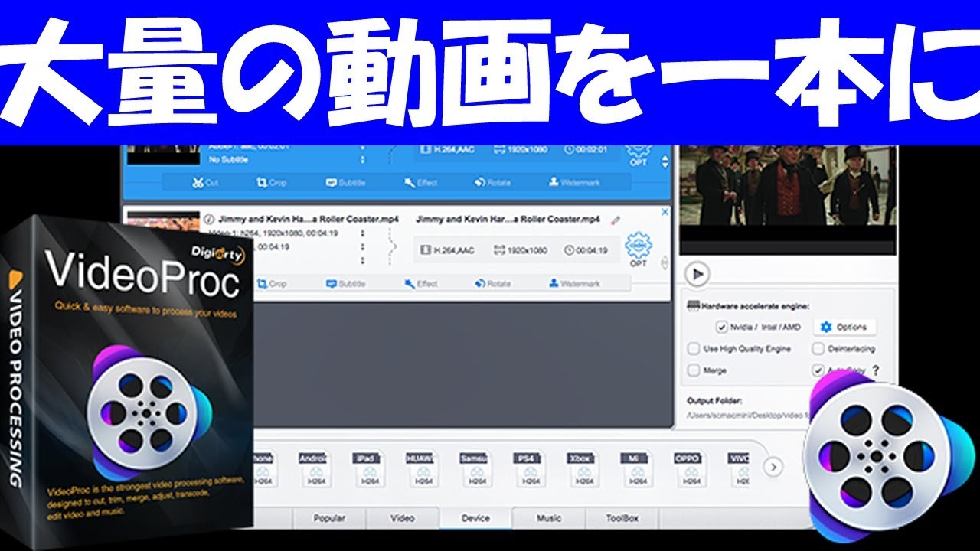Open first video's subtitle track selector
Viewport: 980px width, 551px height.
coord(362,160)
